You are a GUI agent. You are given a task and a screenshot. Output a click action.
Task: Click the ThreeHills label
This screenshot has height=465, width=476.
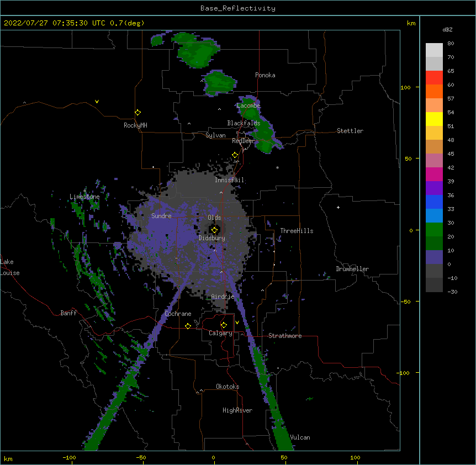pos(297,231)
